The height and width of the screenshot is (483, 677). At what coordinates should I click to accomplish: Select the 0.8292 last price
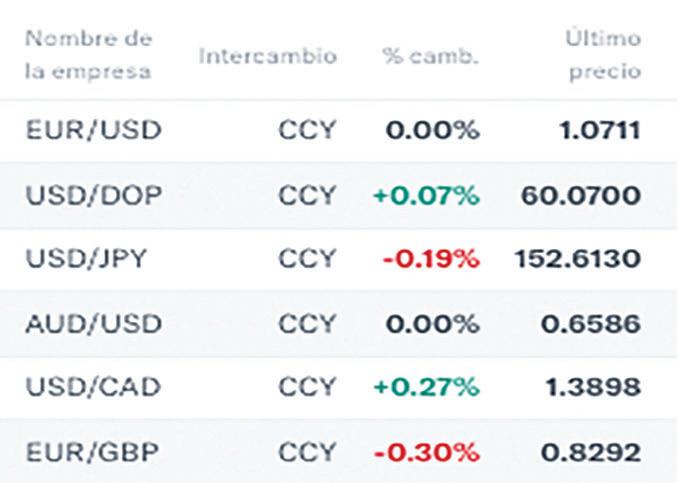click(x=591, y=453)
